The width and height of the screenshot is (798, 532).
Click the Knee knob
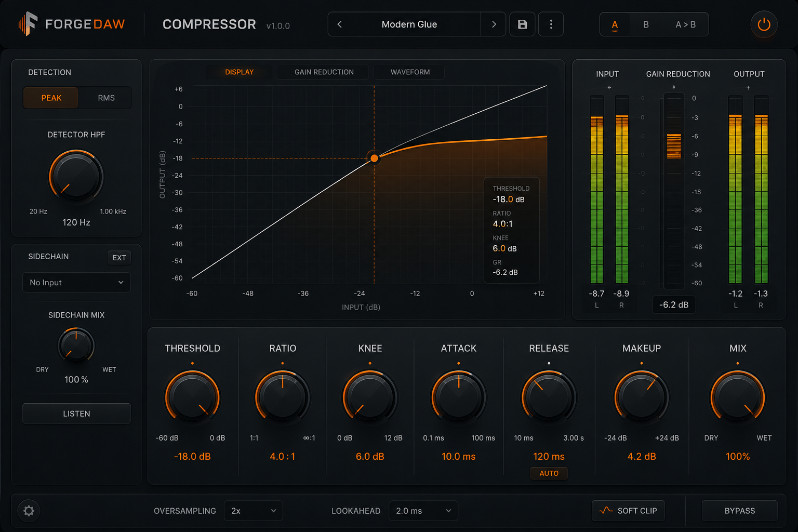[370, 398]
